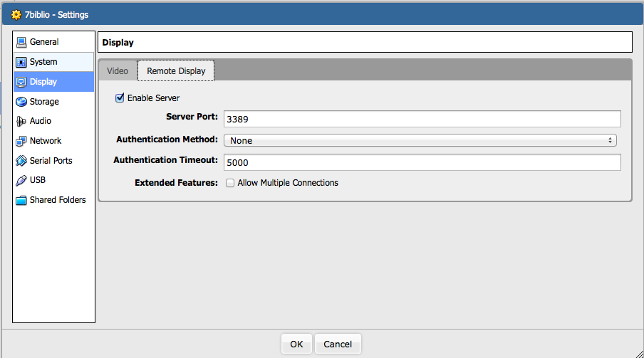Click the General monitor icon in sidebar
The height and width of the screenshot is (358, 644).
pyautogui.click(x=21, y=42)
